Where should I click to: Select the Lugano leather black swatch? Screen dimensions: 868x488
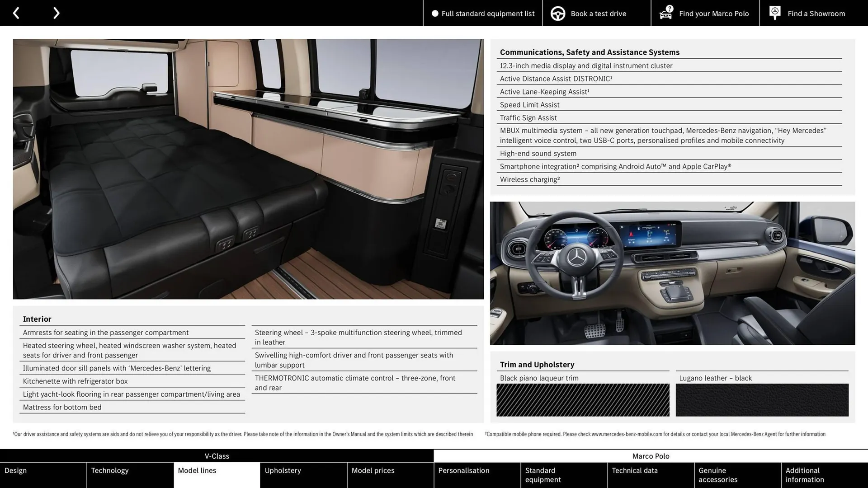[x=762, y=399]
